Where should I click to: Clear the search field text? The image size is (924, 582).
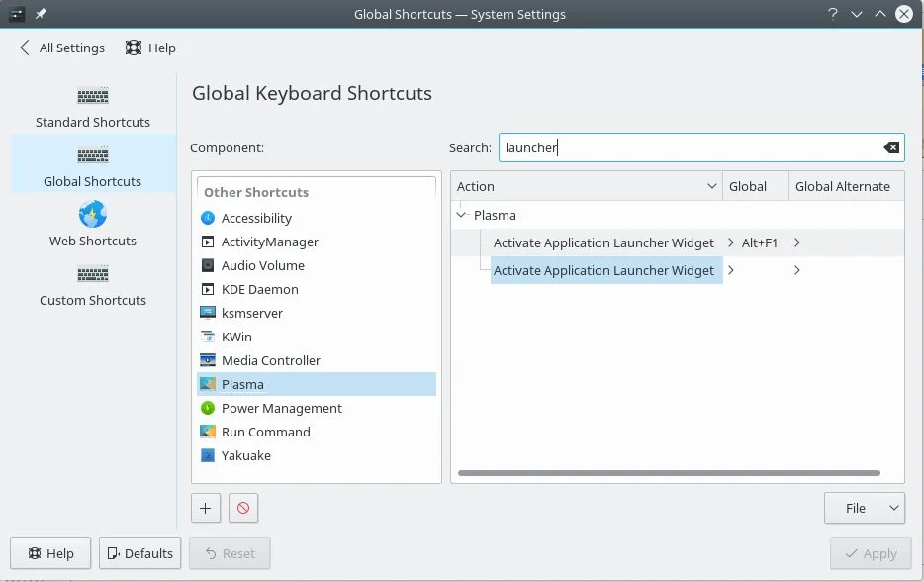click(x=891, y=147)
